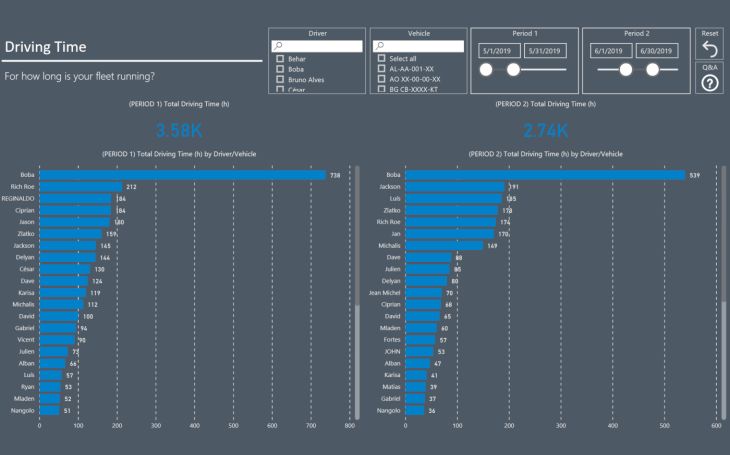Click the search icon in Vehicle filter
Screen dimensions: 730x455
(x=380, y=46)
